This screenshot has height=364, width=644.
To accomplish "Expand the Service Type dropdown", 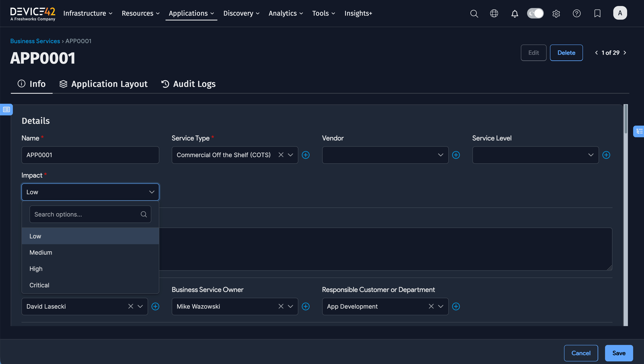I will 290,155.
